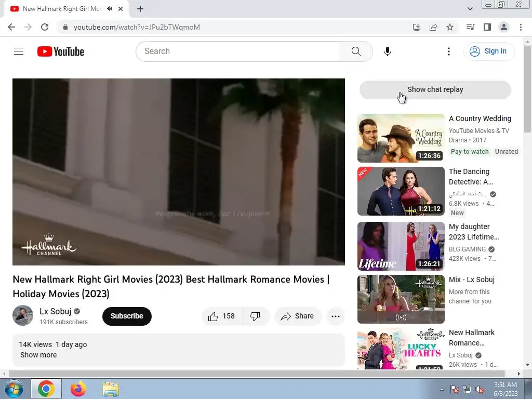Viewport: 532px width, 399px height.
Task: Expand Chrome tab search dropdown arrow
Action: pyautogui.click(x=470, y=9)
